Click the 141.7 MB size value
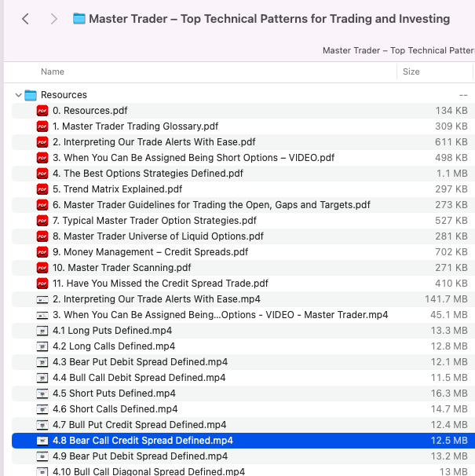 446,299
